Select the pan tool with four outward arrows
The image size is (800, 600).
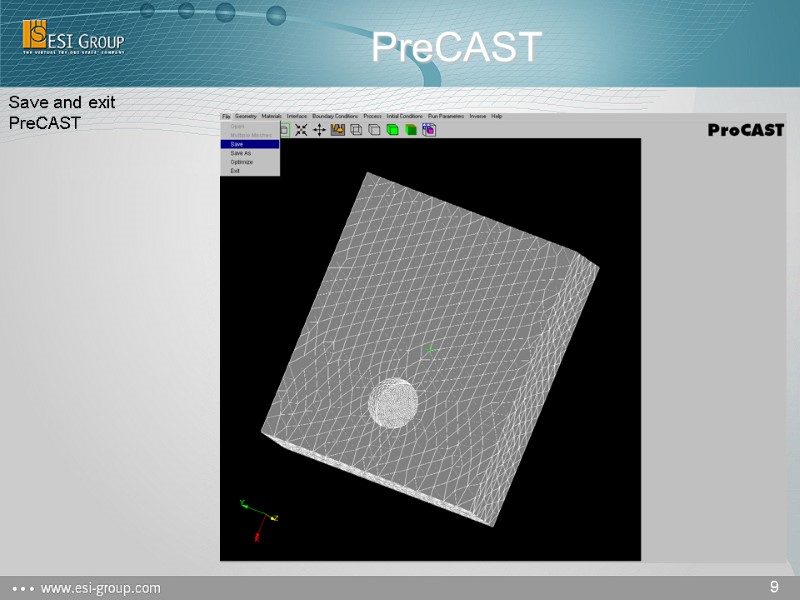click(x=319, y=129)
